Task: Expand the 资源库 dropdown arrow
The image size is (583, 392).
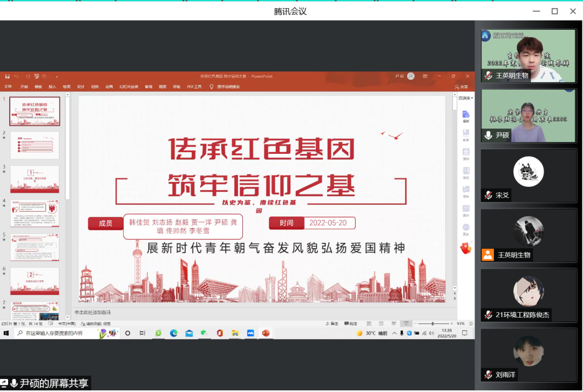Action: [x=472, y=98]
